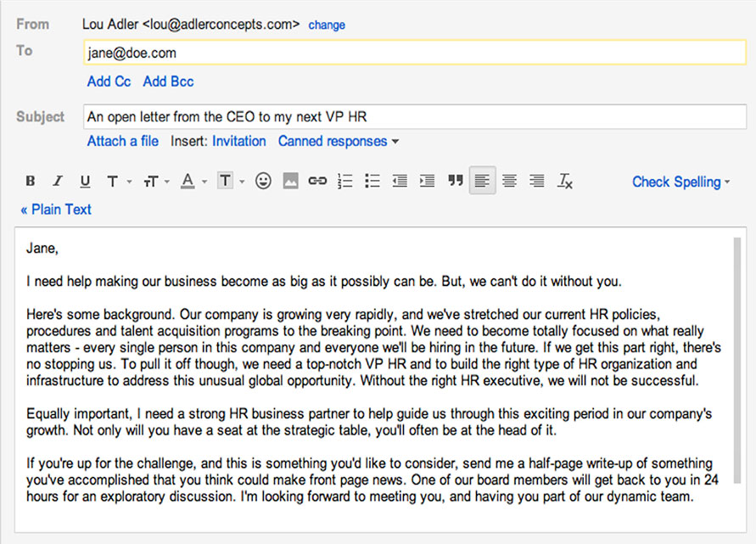Apply numbered list formatting
This screenshot has width=756, height=544.
click(x=344, y=181)
